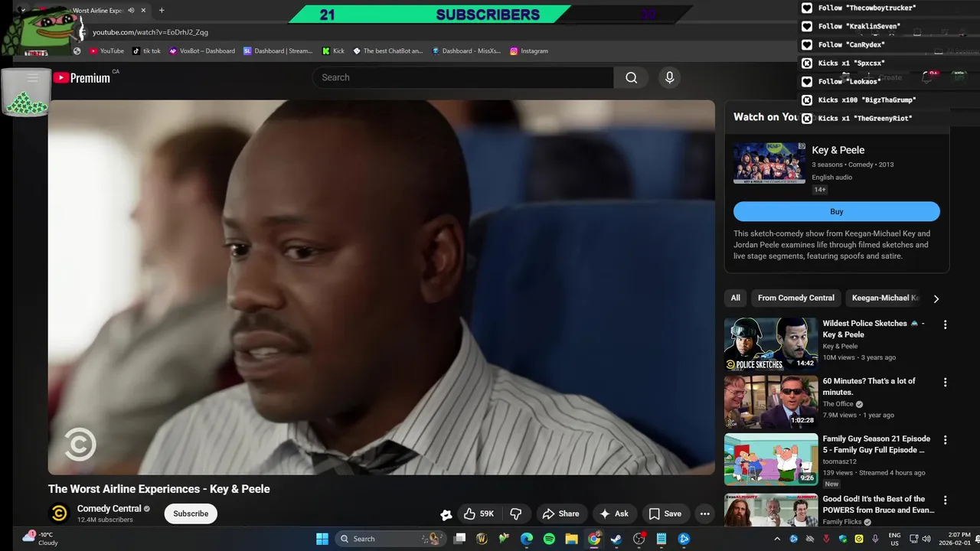Open Microsoft Edge from the taskbar

tap(527, 539)
